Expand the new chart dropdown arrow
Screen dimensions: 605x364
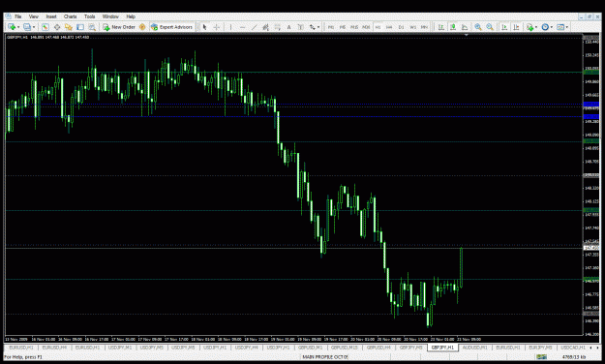point(18,27)
